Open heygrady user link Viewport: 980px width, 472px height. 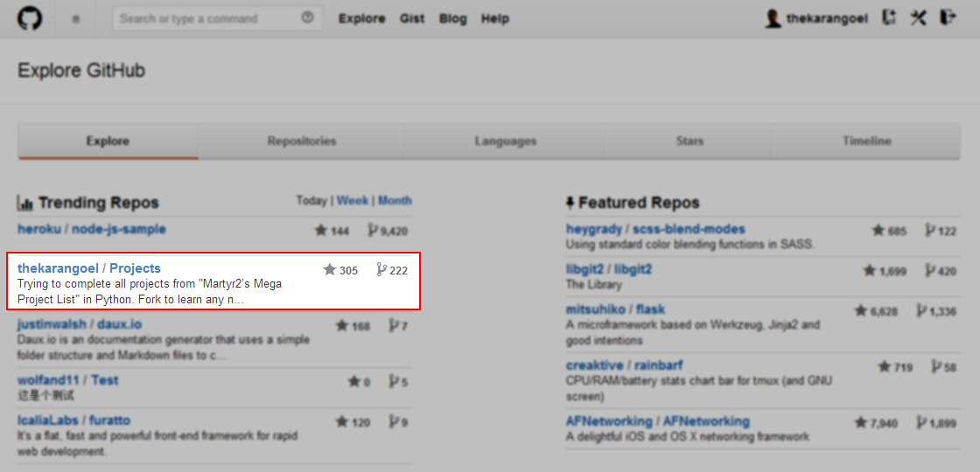[x=594, y=229]
